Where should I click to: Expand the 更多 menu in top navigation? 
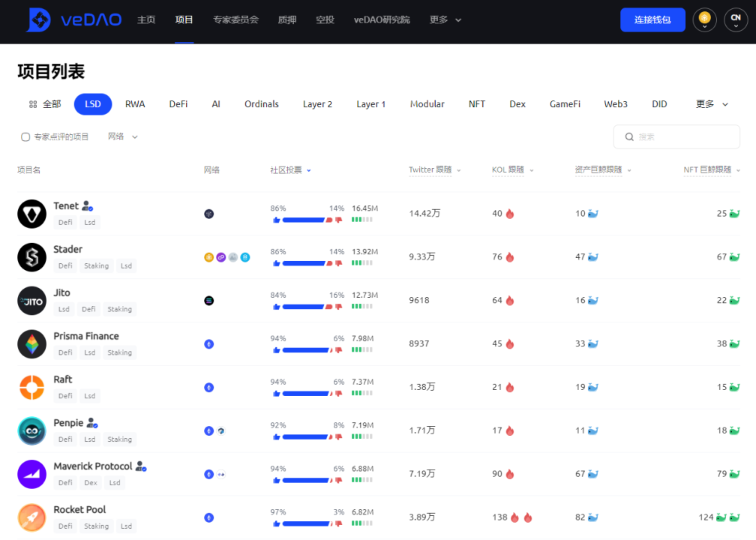(x=445, y=19)
